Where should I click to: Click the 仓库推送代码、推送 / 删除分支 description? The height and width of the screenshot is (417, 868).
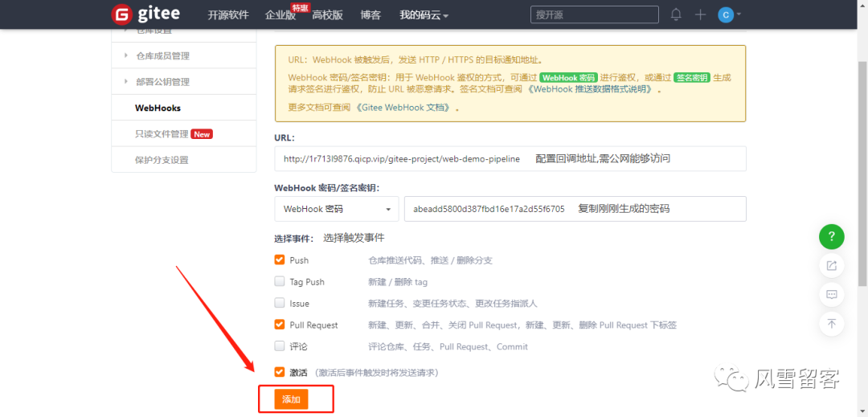[x=430, y=260]
